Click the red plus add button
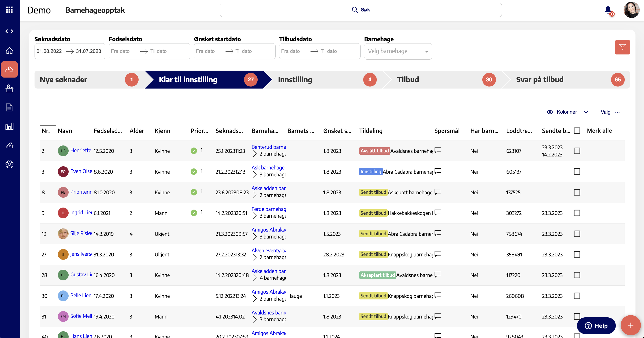 pyautogui.click(x=631, y=325)
